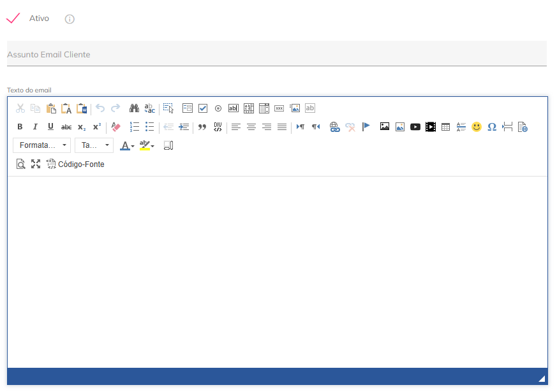Viewport: 557px width, 392px height.
Task: Open the preview of the document
Action: pos(20,164)
